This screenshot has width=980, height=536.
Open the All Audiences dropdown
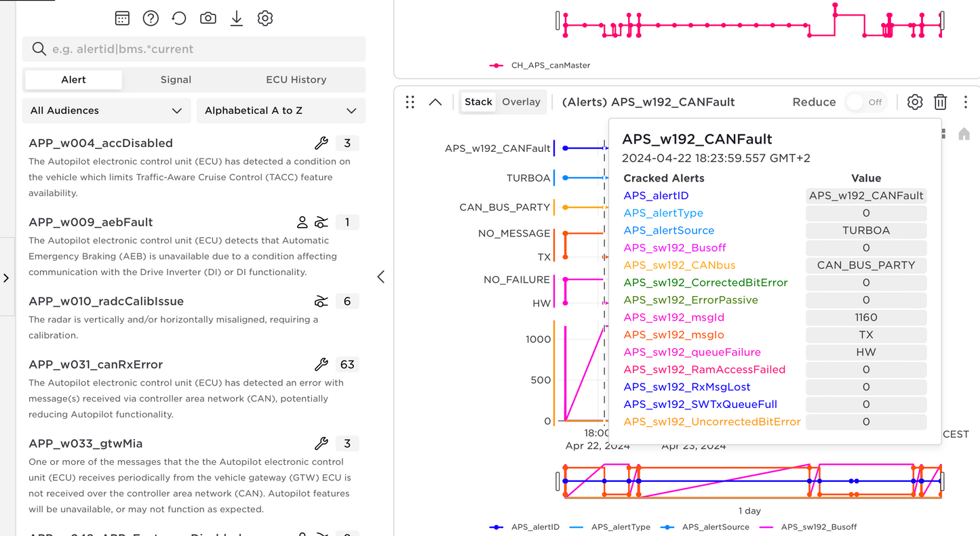pyautogui.click(x=106, y=110)
